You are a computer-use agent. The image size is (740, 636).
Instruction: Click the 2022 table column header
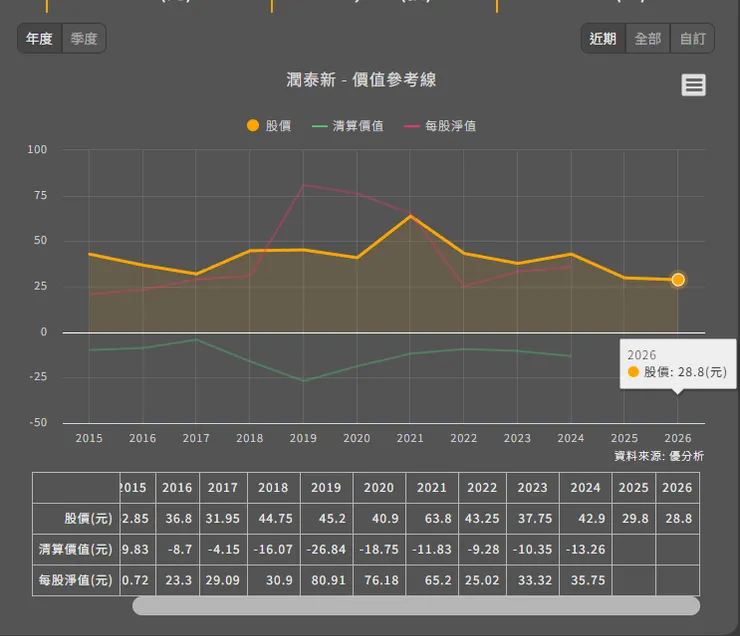click(482, 487)
